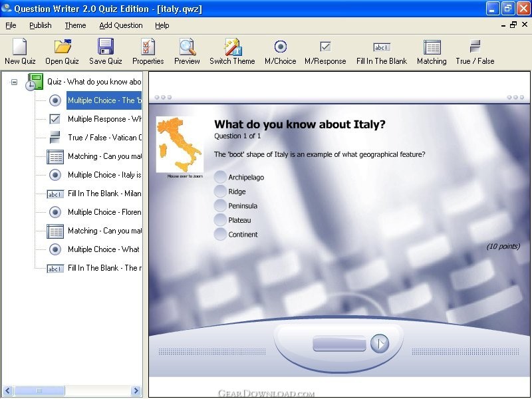The image size is (532, 399).
Task: Click the quiz title 'What do you know about Italy?'
Action: [300, 124]
